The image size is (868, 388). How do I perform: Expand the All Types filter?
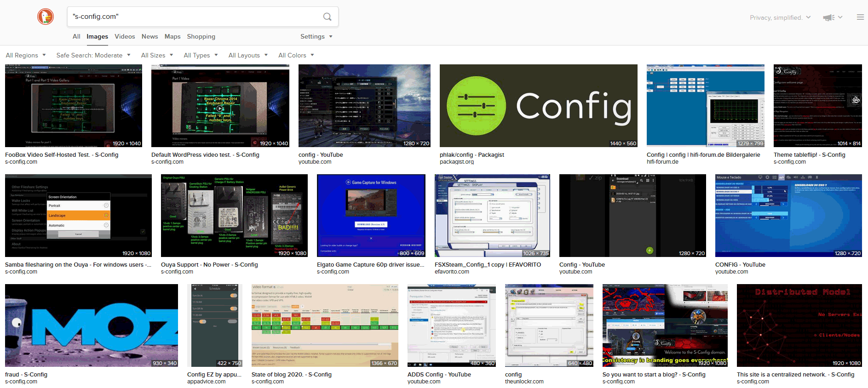tap(201, 55)
